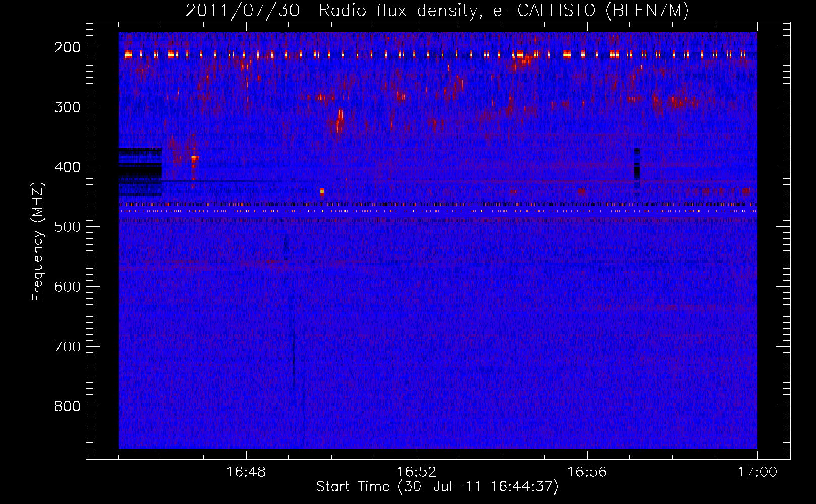Click the plot title 'Radio flux density, e-CALLISTO (BLEN7M)'
The height and width of the screenshot is (504, 816).
503,10
